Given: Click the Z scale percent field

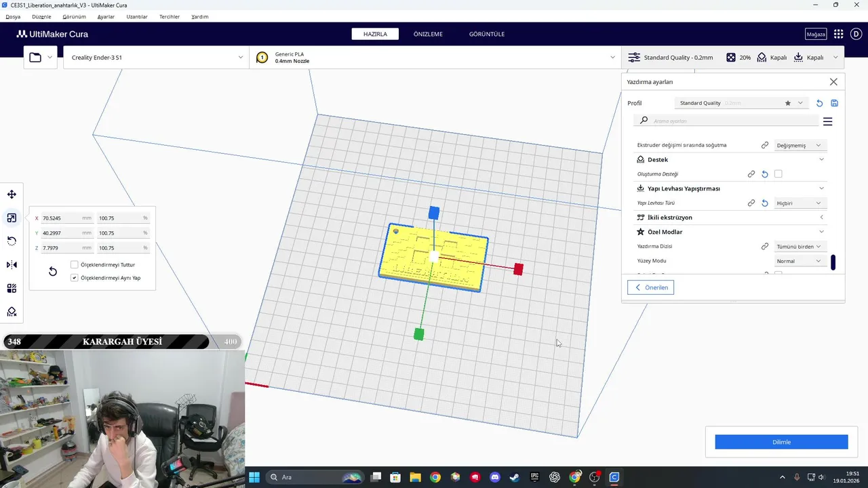Looking at the screenshot, I should point(124,248).
